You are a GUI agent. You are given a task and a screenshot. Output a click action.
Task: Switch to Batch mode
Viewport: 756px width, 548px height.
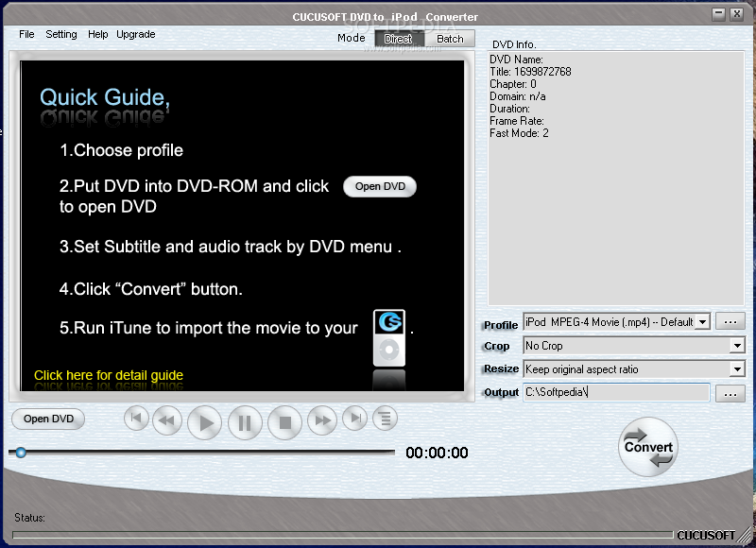point(450,39)
